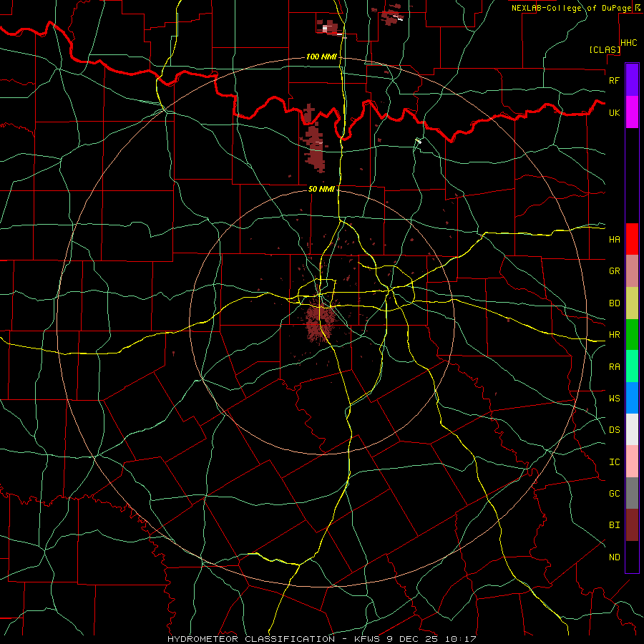
Task: Click the dense brown echo cluster at radar center
Action: pos(320,321)
